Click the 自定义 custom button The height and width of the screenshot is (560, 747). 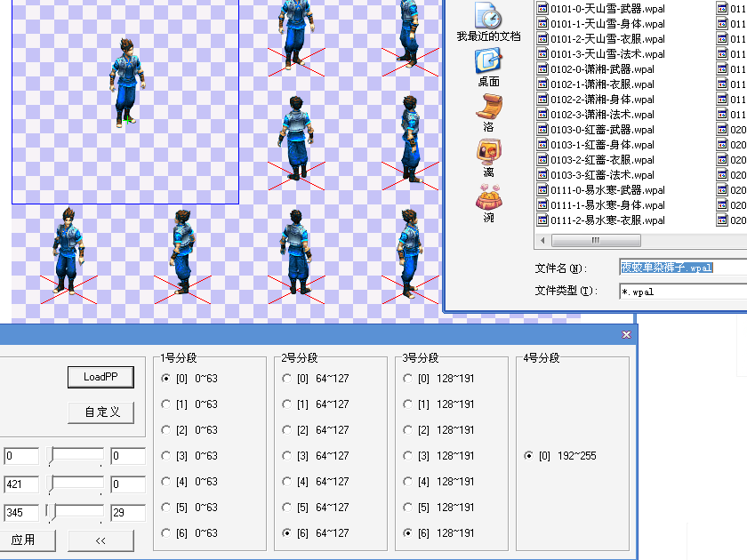click(x=100, y=412)
